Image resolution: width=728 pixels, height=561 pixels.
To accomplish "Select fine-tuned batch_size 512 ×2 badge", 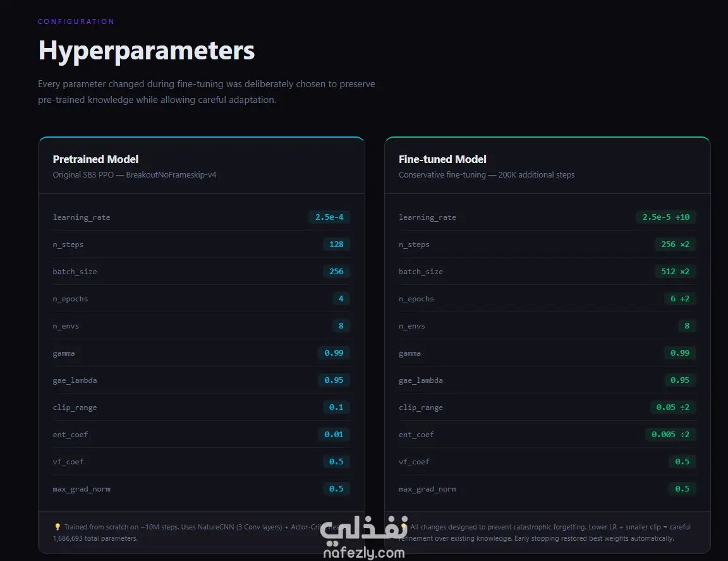I will click(675, 272).
